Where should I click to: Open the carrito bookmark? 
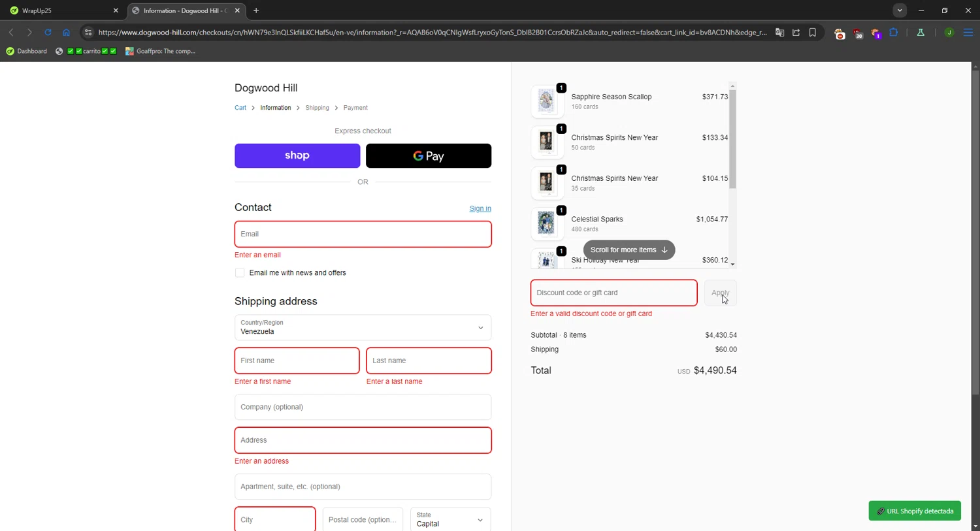point(86,51)
